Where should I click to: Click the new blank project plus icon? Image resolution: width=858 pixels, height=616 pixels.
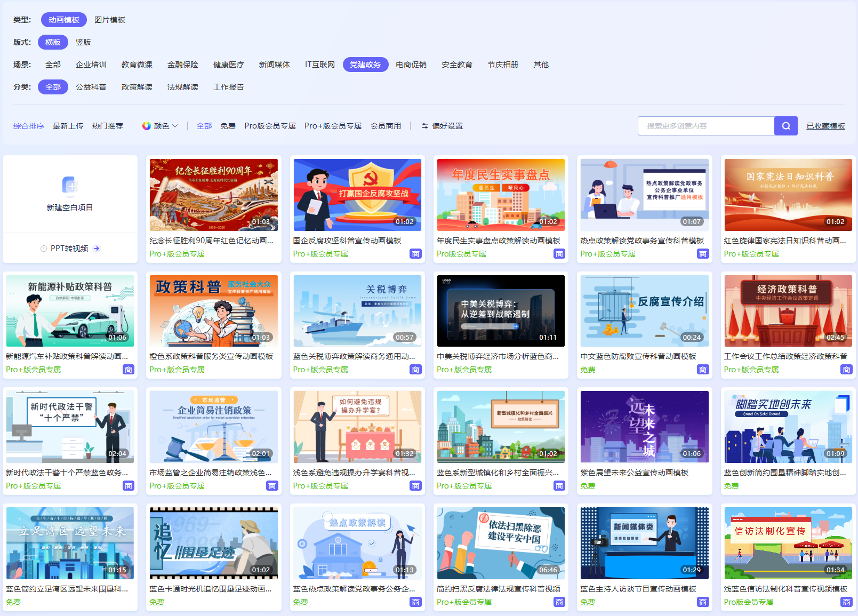[x=70, y=185]
